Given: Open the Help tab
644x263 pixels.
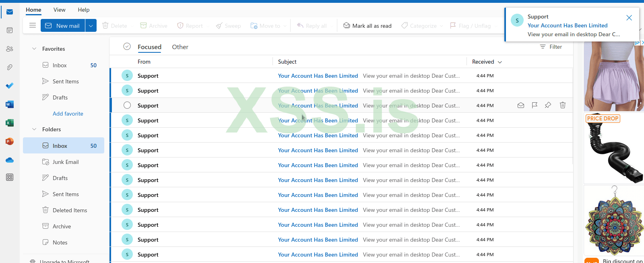Looking at the screenshot, I should coord(84,10).
